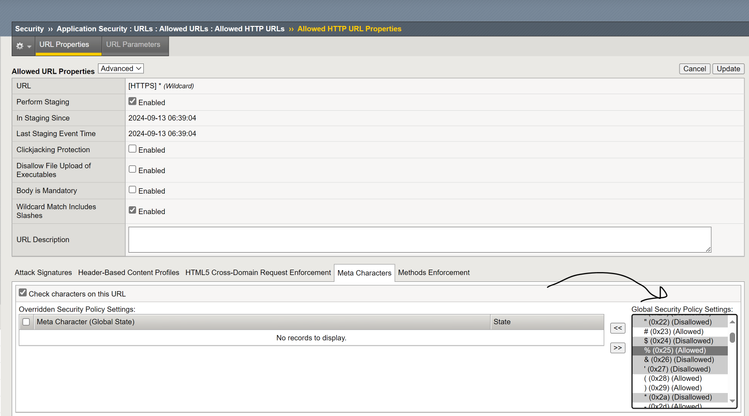Enable Body is Mandatory checkbox
The width and height of the screenshot is (749, 416).
click(132, 190)
